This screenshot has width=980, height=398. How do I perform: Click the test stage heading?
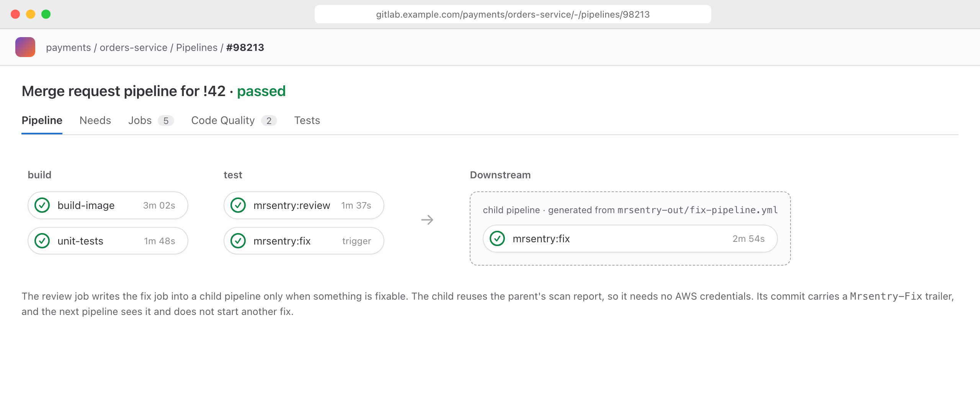pyautogui.click(x=233, y=175)
